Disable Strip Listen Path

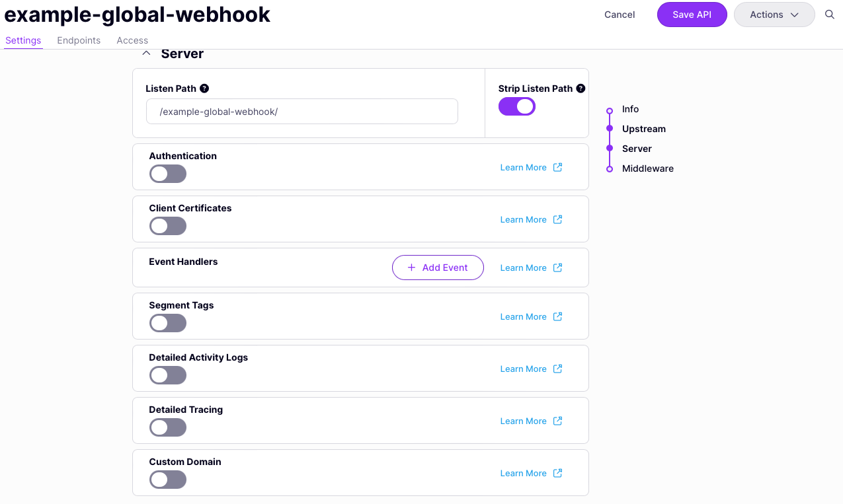[x=516, y=106]
